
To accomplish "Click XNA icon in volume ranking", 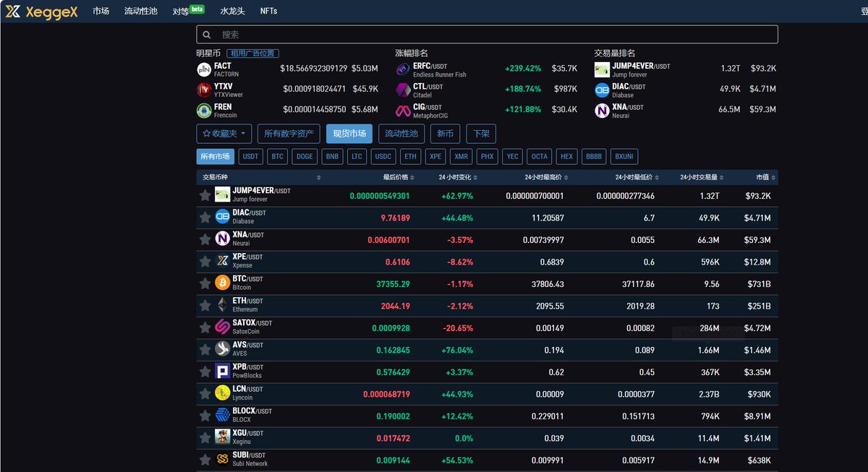I will coord(602,111).
